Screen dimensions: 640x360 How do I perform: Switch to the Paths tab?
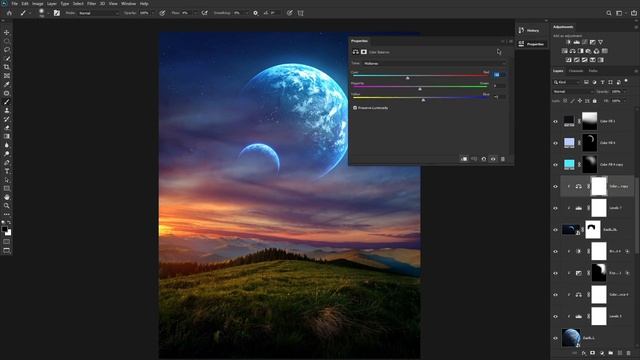[593, 71]
